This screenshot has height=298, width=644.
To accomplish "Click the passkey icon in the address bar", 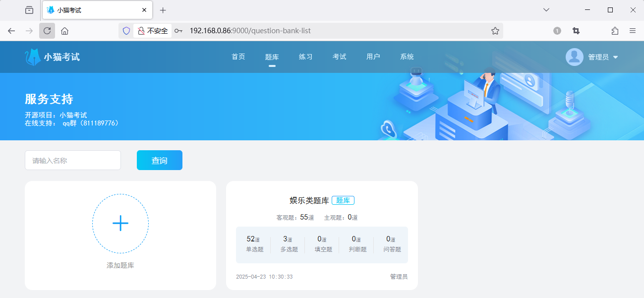I will point(178,30).
